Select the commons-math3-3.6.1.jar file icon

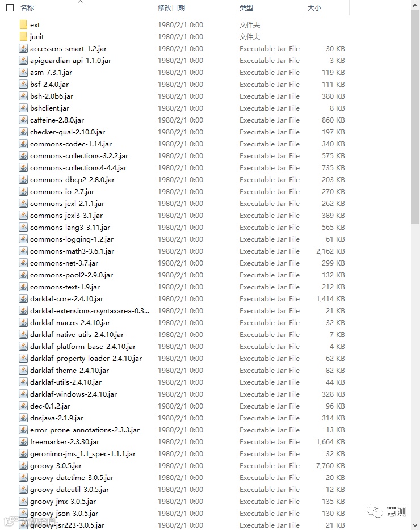point(23,251)
